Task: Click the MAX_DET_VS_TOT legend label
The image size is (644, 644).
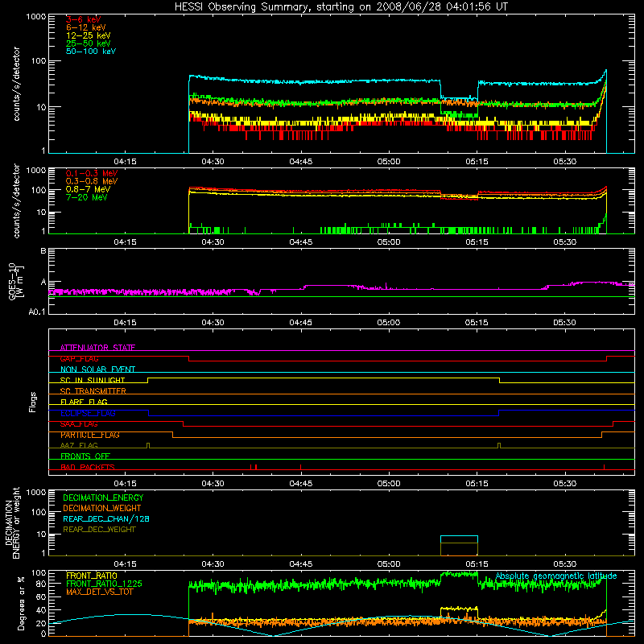Action: (99, 592)
